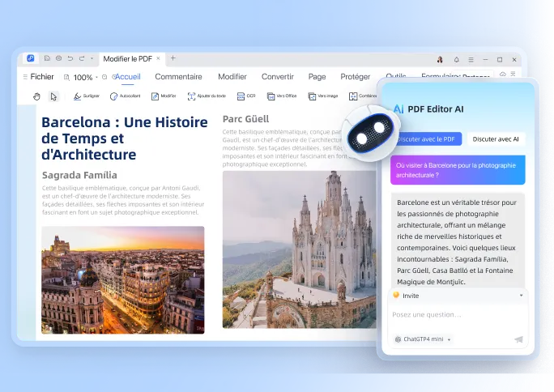The image size is (554, 392).
Task: Click the 'Posez une question' input field
Action: pyautogui.click(x=458, y=315)
